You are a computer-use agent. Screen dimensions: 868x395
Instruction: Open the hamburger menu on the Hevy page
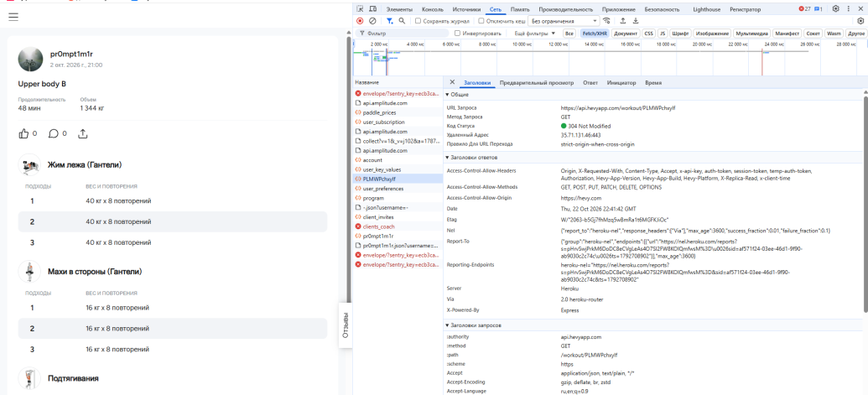point(13,17)
